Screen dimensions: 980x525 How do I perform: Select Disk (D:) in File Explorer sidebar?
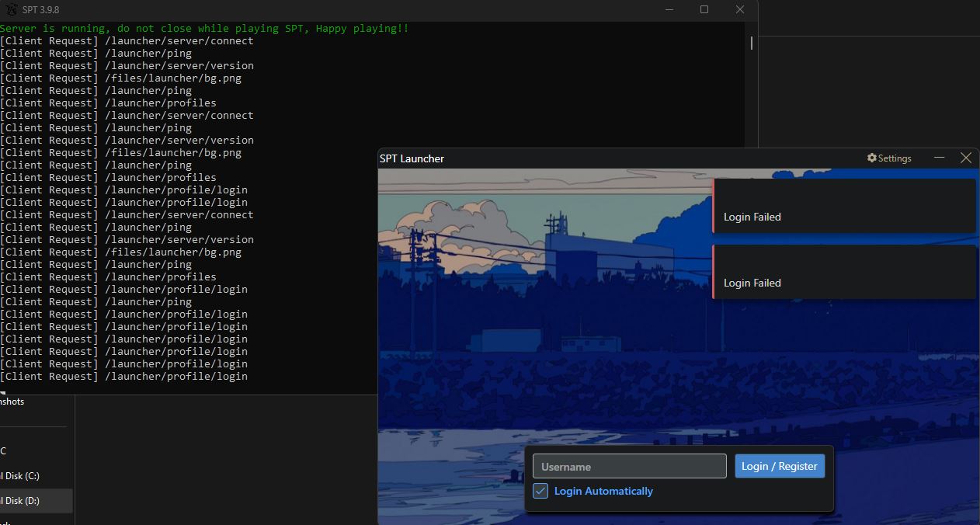[36, 501]
